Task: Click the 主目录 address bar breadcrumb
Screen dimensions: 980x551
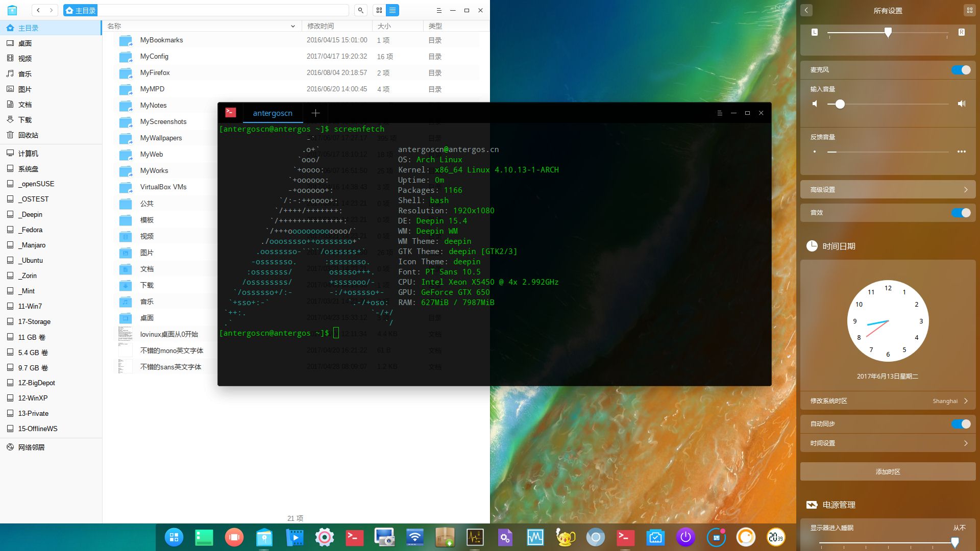Action: pyautogui.click(x=80, y=10)
